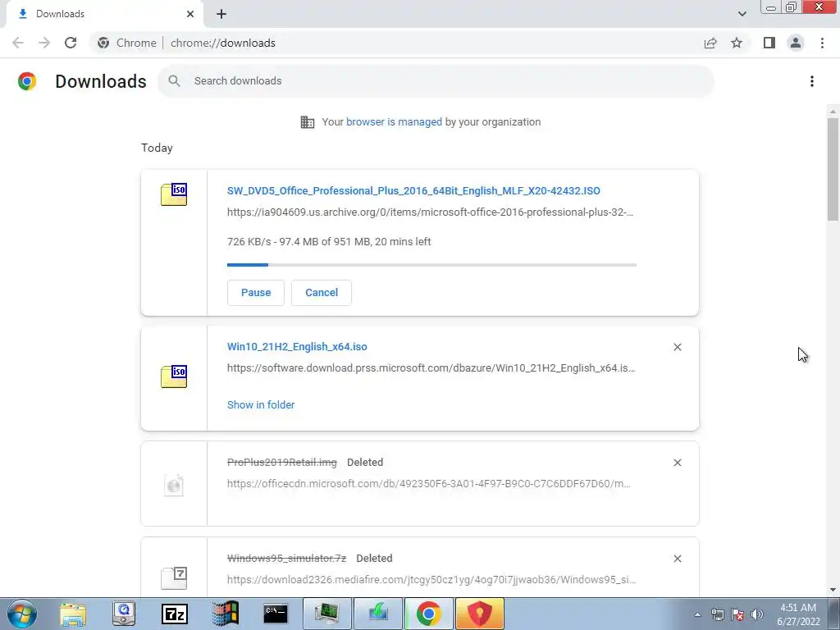Click the Win10_21H2 ISO file icon
840x630 pixels.
(174, 377)
